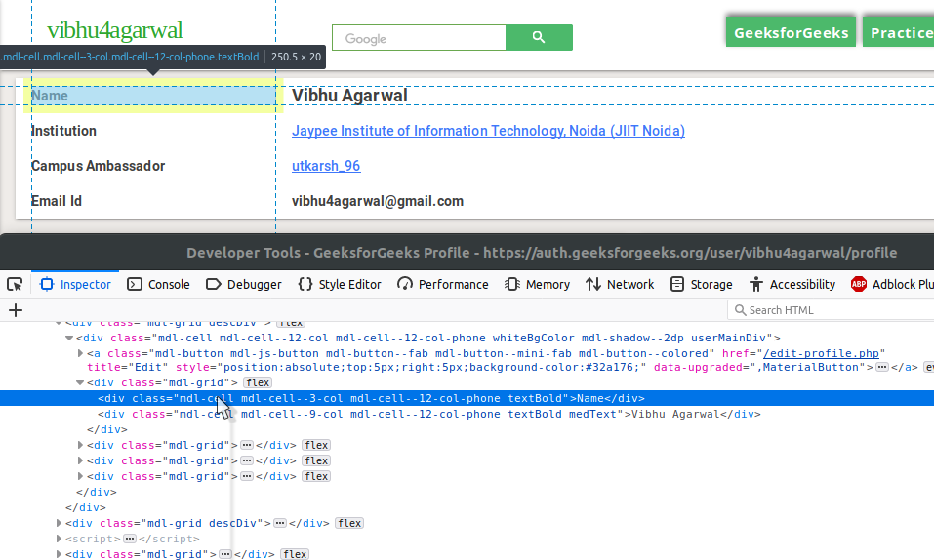Switch to the Console tab
This screenshot has width=934, height=560.
pyautogui.click(x=158, y=284)
